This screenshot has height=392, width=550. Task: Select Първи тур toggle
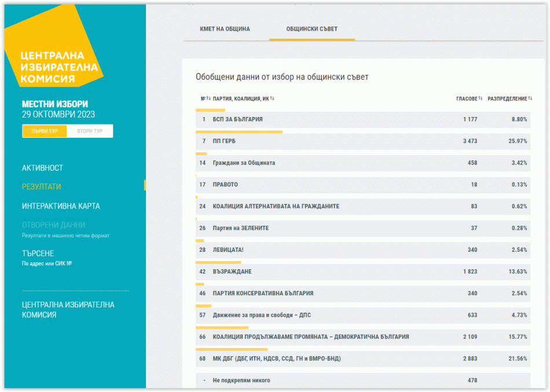pos(45,131)
